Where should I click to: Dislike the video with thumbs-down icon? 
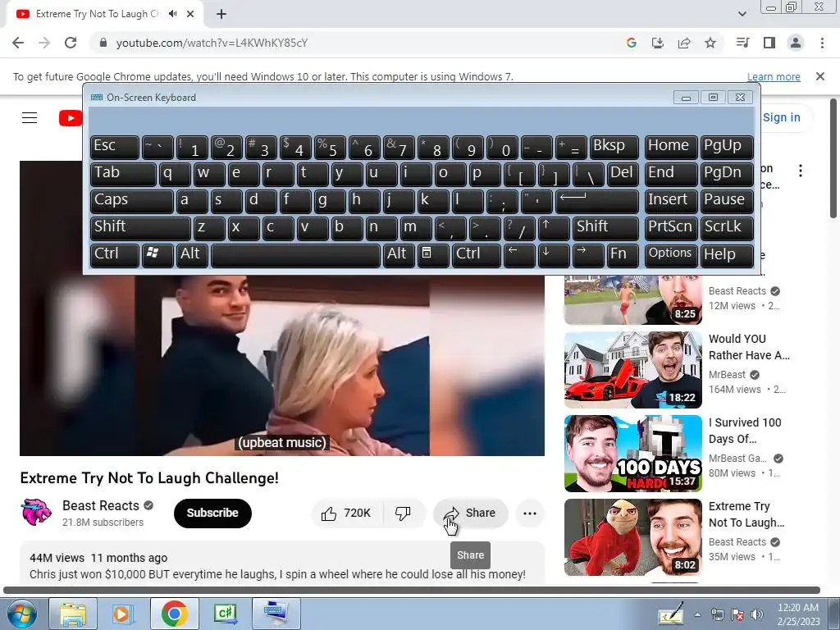tap(404, 514)
